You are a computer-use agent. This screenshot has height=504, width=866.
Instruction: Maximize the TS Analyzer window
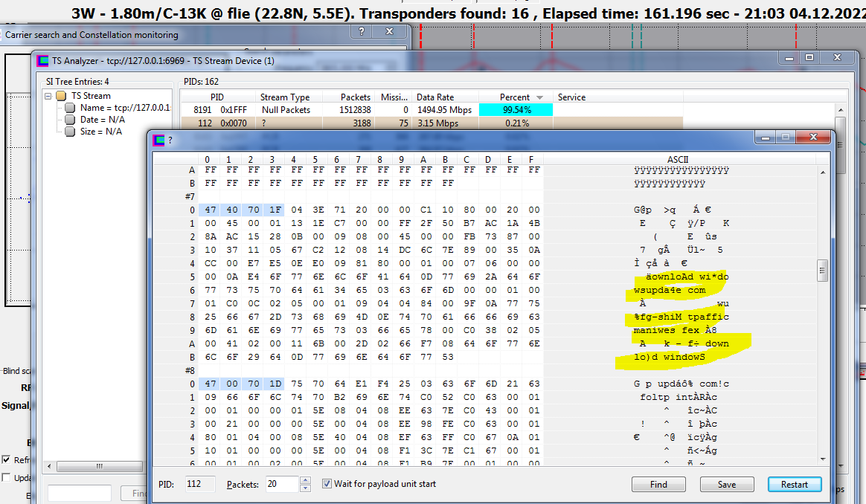pos(809,58)
